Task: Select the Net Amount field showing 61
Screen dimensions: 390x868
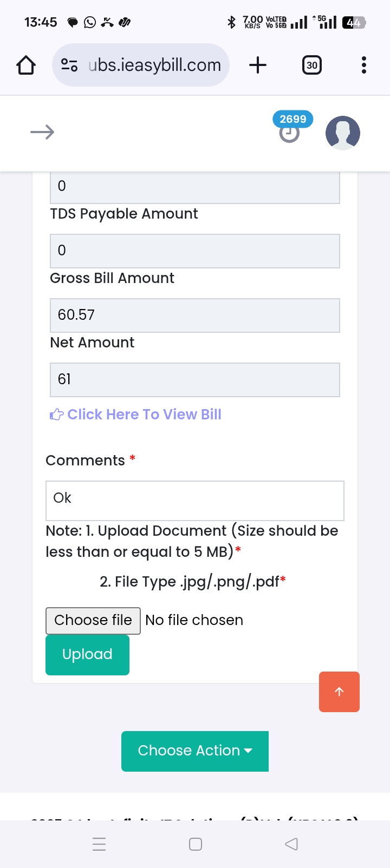Action: click(195, 379)
